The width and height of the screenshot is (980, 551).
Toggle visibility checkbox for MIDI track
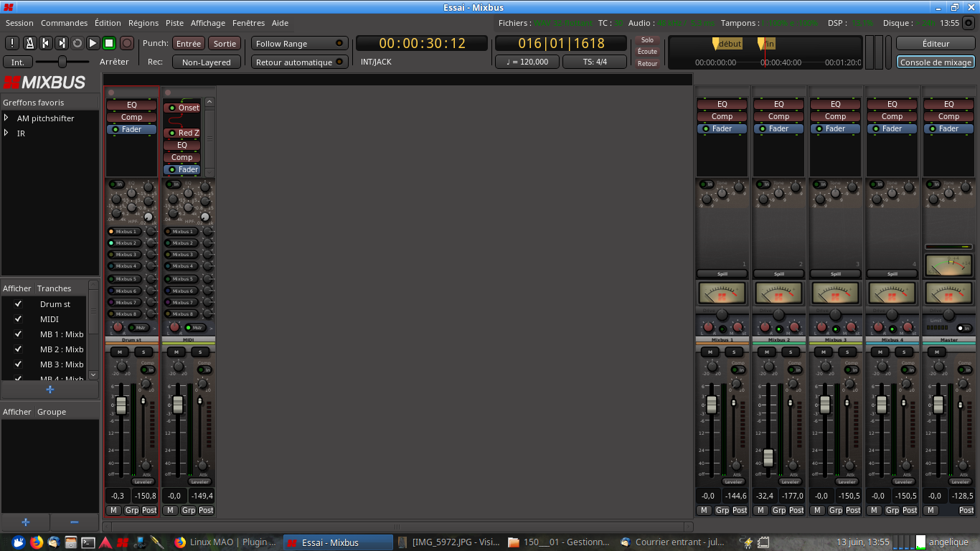(x=19, y=319)
